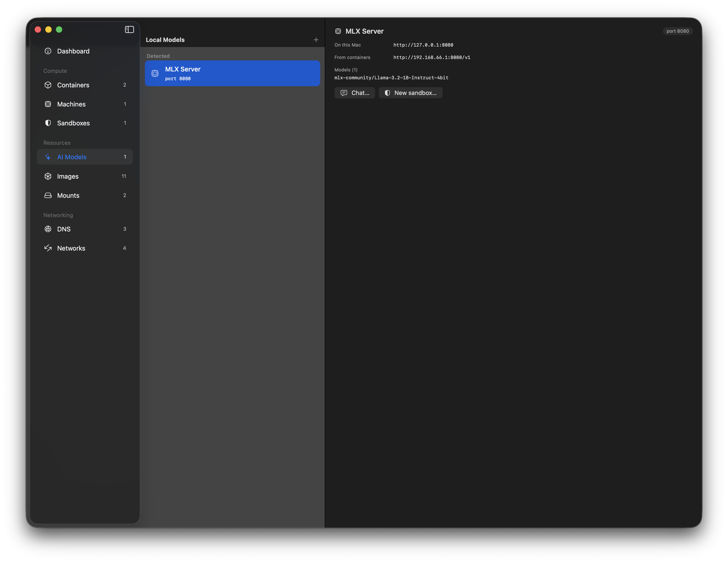Screen dimensions: 728x562
Task: Click the AI Models sparkle icon
Action: [48, 157]
